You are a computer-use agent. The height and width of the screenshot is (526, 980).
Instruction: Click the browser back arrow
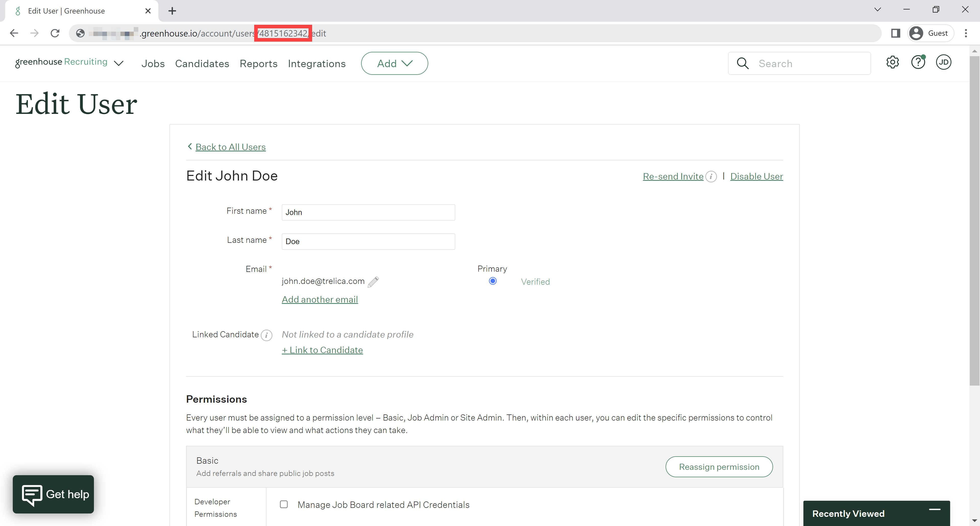[x=14, y=33]
